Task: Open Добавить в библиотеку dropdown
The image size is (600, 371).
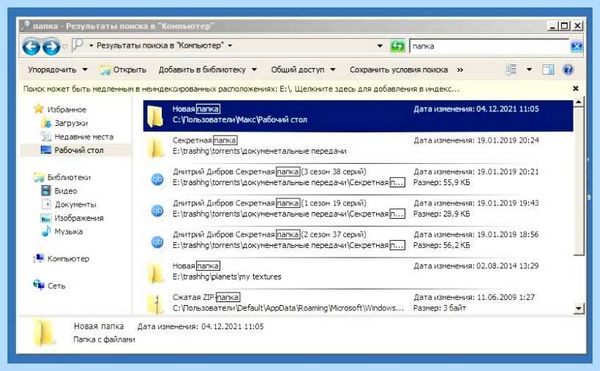Action: tap(207, 70)
